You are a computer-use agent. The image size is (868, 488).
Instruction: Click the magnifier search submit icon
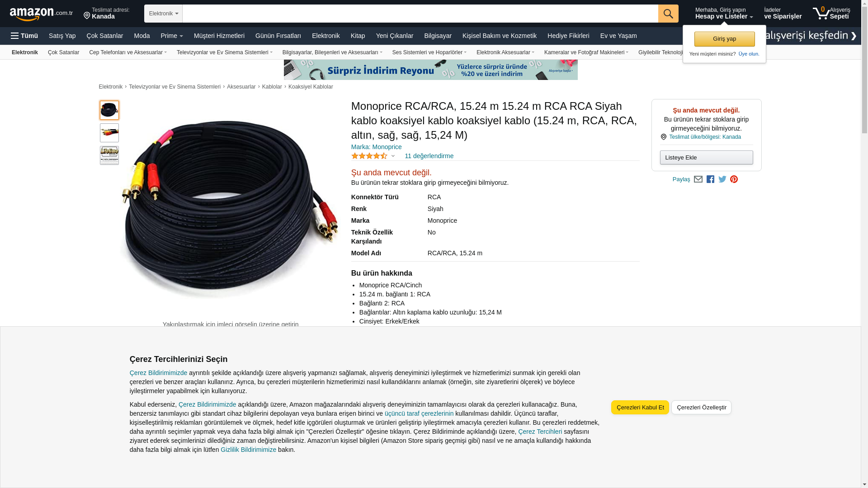point(668,14)
